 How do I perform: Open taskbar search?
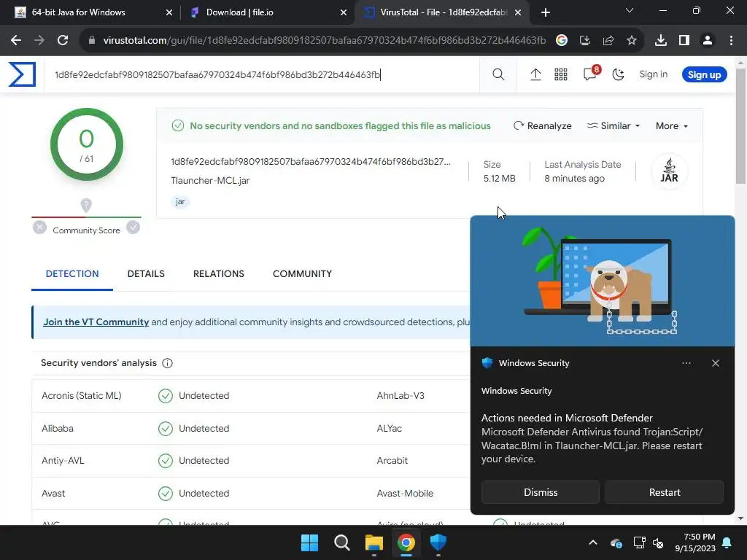click(341, 542)
